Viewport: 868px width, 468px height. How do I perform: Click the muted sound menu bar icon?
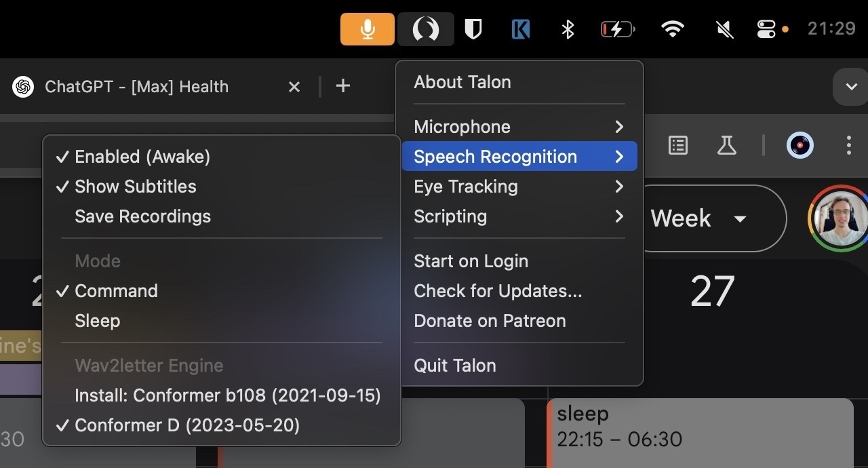point(725,29)
